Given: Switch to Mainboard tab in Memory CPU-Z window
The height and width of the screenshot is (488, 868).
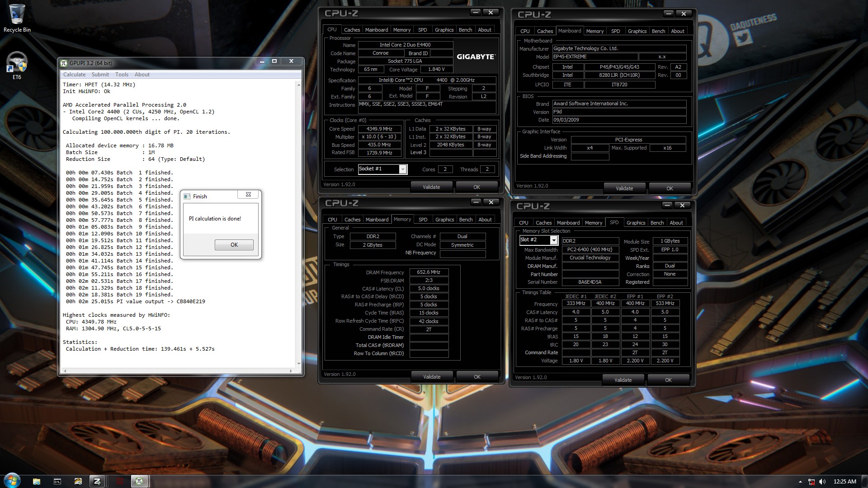Looking at the screenshot, I should 377,220.
